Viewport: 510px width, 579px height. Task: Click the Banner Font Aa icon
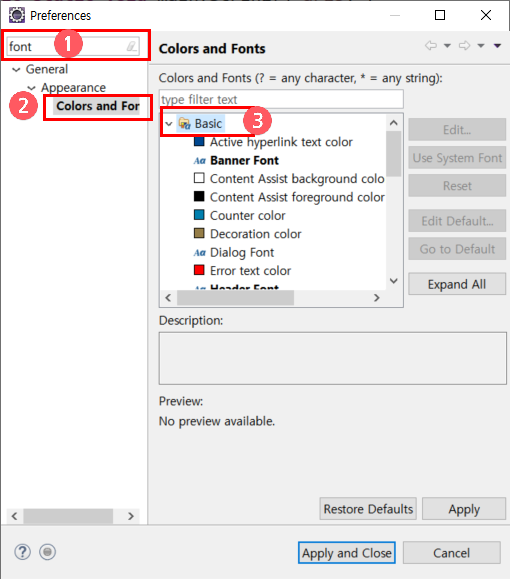click(199, 161)
